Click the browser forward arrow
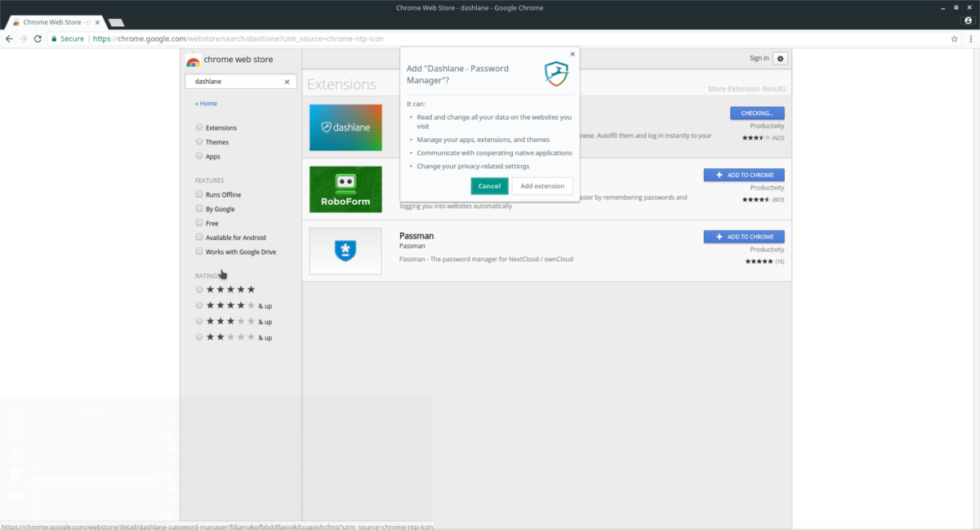980x530 pixels. [23, 38]
